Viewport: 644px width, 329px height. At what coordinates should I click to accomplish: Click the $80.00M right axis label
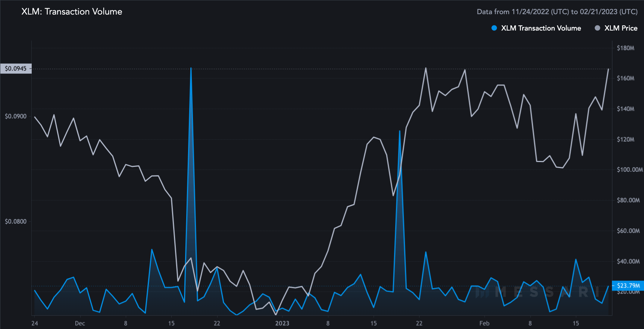coord(628,200)
